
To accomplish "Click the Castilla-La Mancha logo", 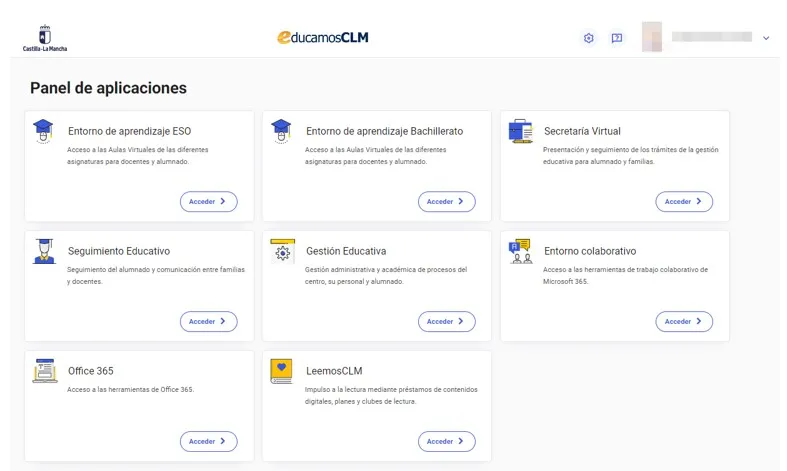I will click(x=45, y=38).
